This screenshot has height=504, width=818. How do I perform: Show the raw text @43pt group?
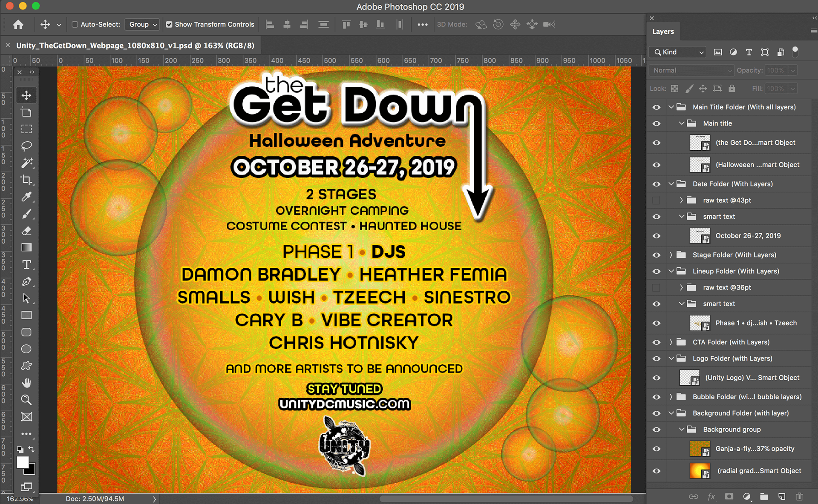tap(657, 200)
